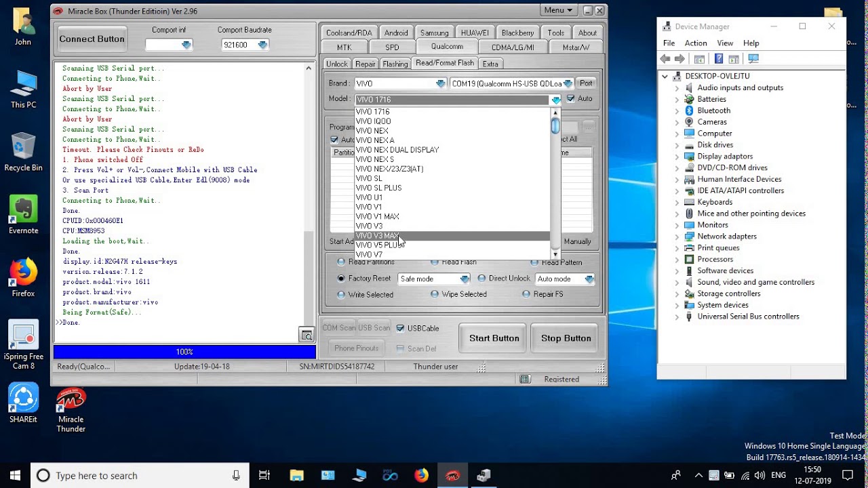The height and width of the screenshot is (488, 868).
Task: Click the Back arrow in Device Manager toolbar
Action: click(x=665, y=59)
